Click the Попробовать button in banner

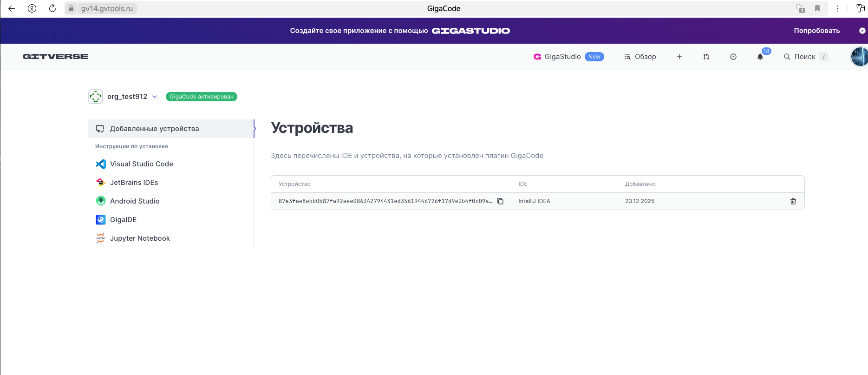[x=816, y=31]
